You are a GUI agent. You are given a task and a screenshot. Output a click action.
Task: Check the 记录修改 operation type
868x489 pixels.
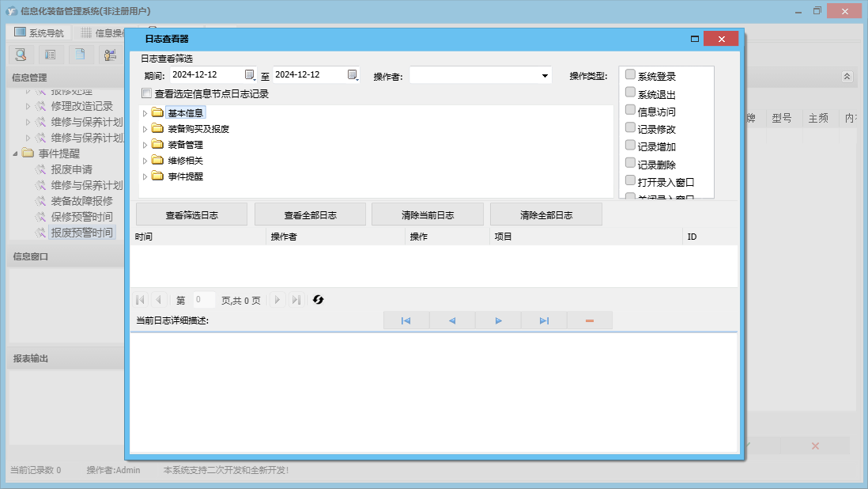click(630, 127)
